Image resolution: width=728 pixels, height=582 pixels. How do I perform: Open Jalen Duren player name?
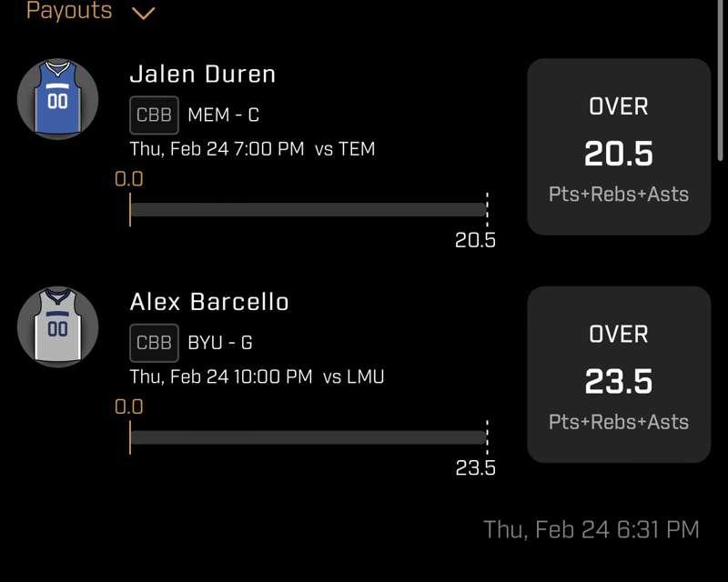coord(202,75)
